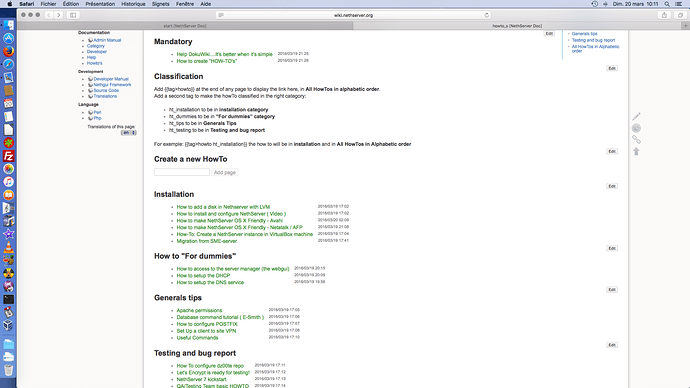Screen dimensions: 690x388
Task: Toggle Safari sidebar button
Action: pos(73,15)
